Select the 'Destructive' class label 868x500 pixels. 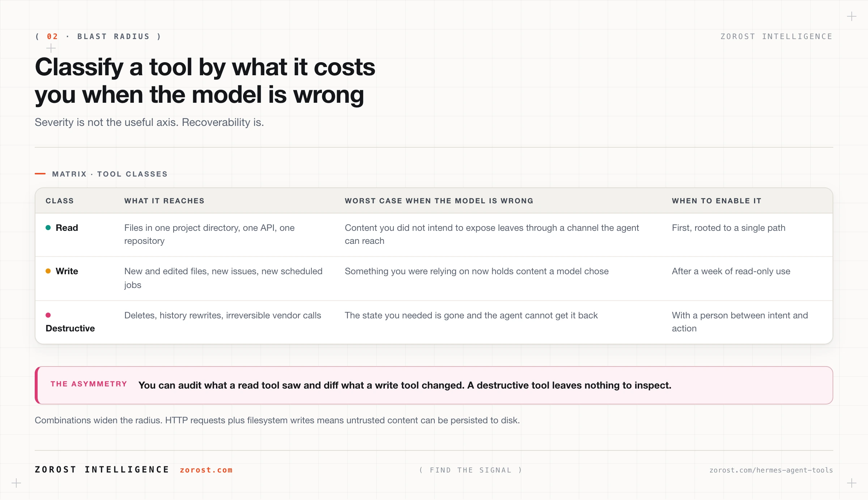tap(70, 328)
